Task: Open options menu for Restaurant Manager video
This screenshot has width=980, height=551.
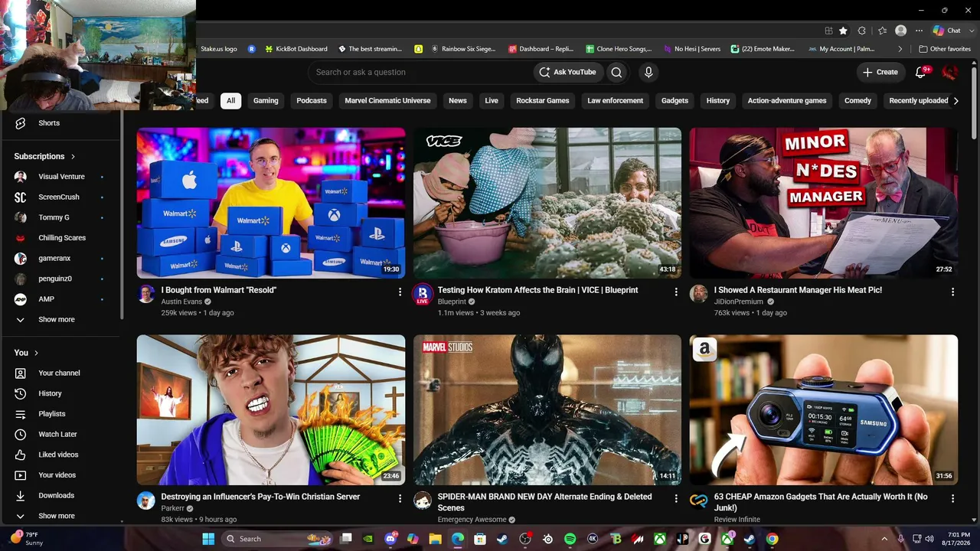Action: 952,292
